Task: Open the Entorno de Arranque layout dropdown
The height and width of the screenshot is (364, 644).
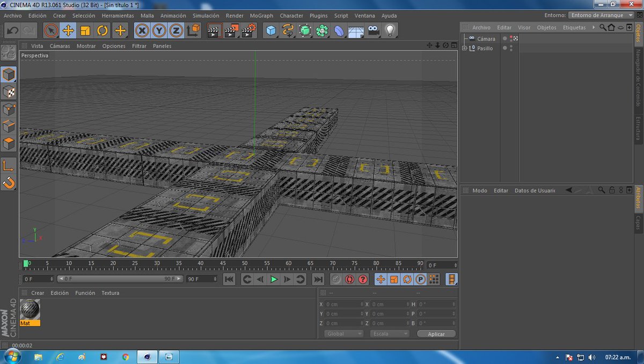Action: click(602, 15)
